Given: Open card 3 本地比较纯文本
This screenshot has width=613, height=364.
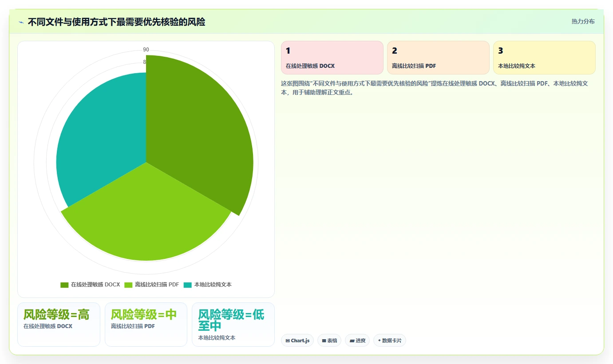Looking at the screenshot, I should [x=544, y=58].
